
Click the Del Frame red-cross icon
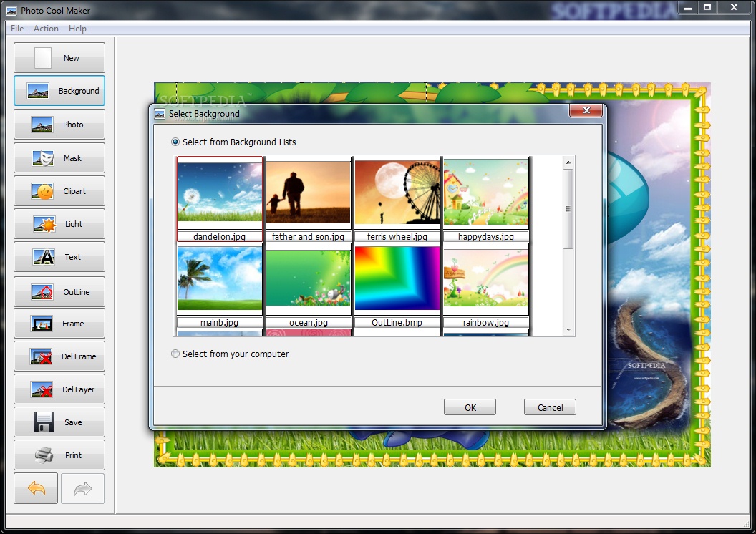(41, 356)
